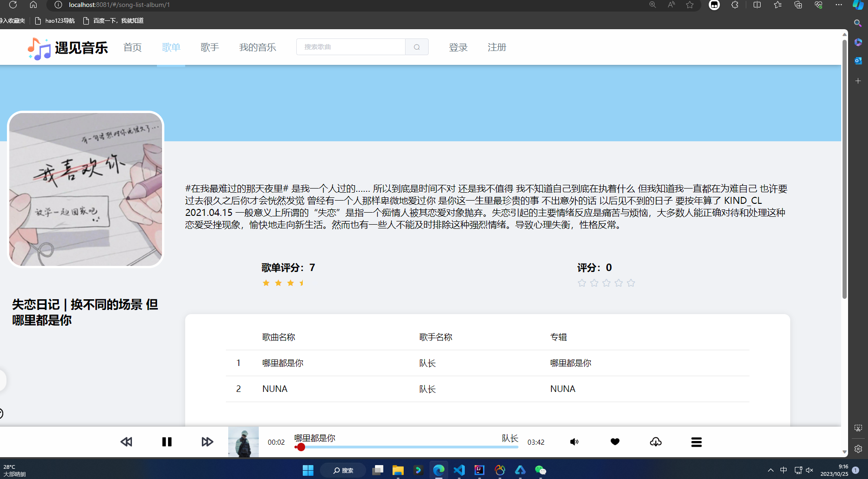The height and width of the screenshot is (479, 868).
Task: Open 百度一下 bookmark
Action: 113,20
